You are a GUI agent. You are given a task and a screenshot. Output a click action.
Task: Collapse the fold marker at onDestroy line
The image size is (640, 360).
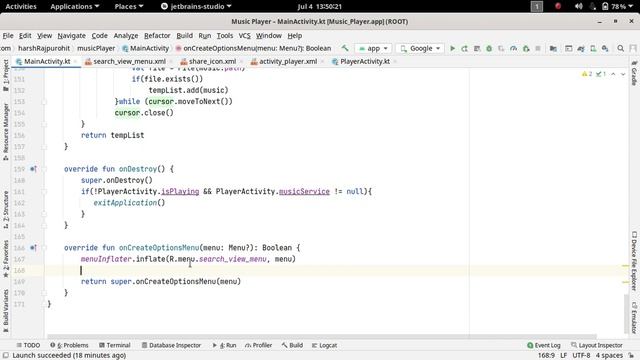pos(44,169)
